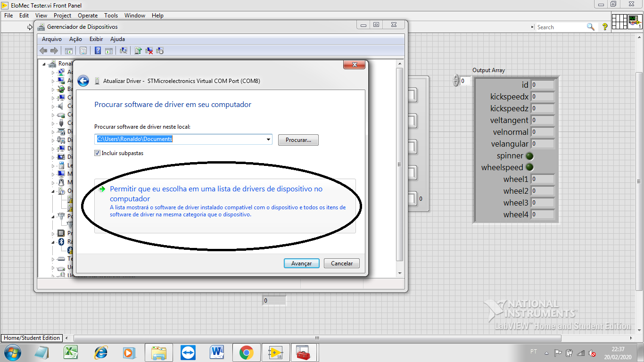Show LabVIEW context help question mark icon
644x362 pixels.
[x=605, y=27]
